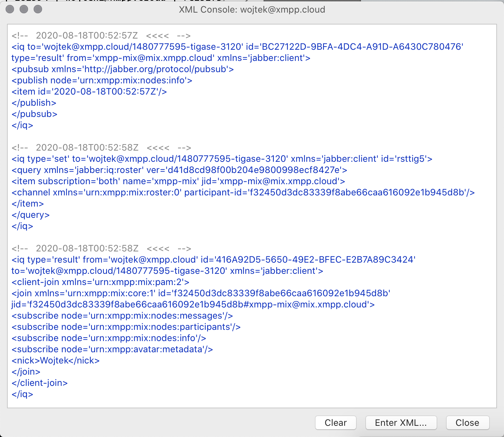Select the iq line with id 'BC27122D-9BFA-4DC4-A91D-A6430C780476'
Image resolution: width=504 pixels, height=437 pixels.
click(x=237, y=47)
